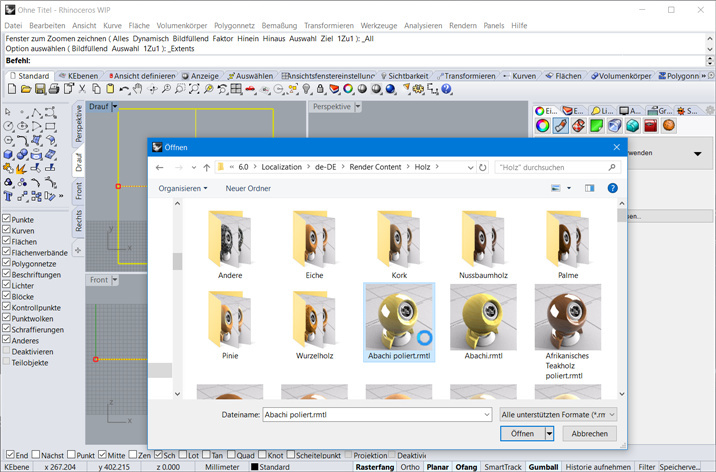
Task: Open the file format filter dropdown
Action: 611,414
